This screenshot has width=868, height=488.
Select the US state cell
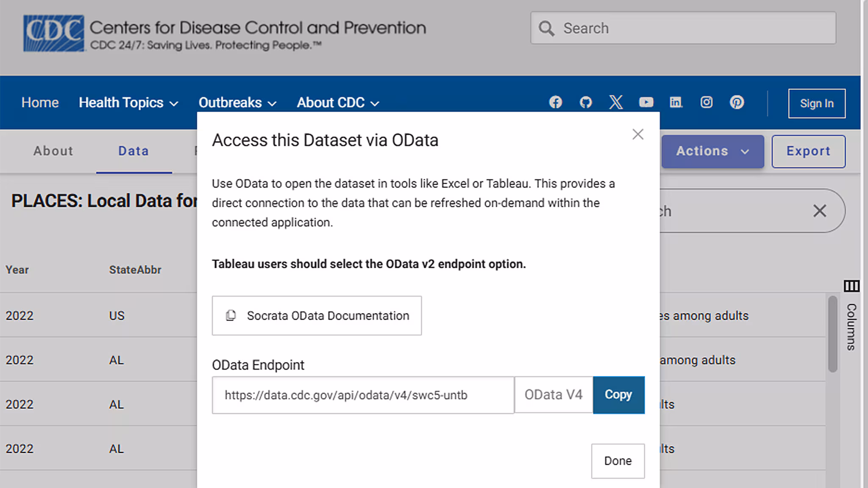pyautogui.click(x=117, y=316)
